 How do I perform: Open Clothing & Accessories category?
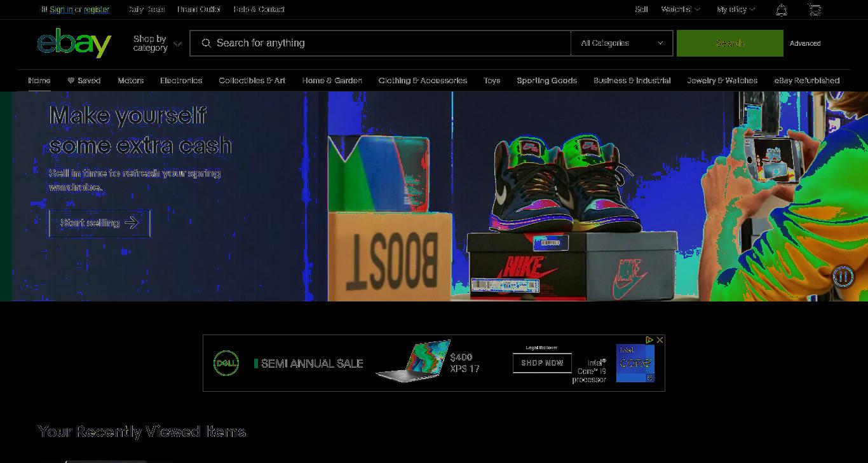(423, 81)
